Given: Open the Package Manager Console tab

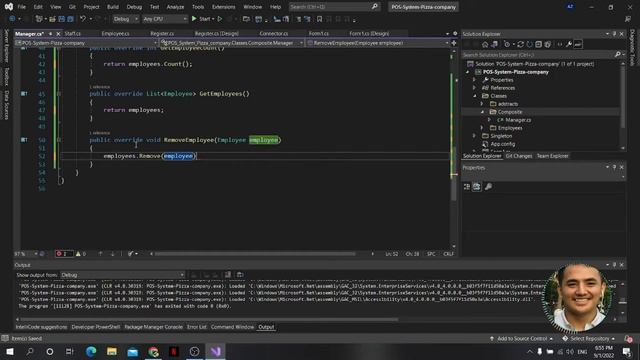Looking at the screenshot, I should 153,327.
